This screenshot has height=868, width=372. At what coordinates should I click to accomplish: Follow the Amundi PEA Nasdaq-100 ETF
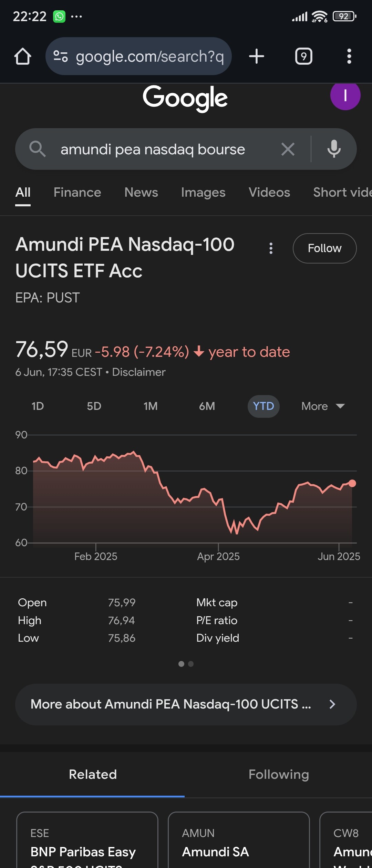[x=324, y=248]
